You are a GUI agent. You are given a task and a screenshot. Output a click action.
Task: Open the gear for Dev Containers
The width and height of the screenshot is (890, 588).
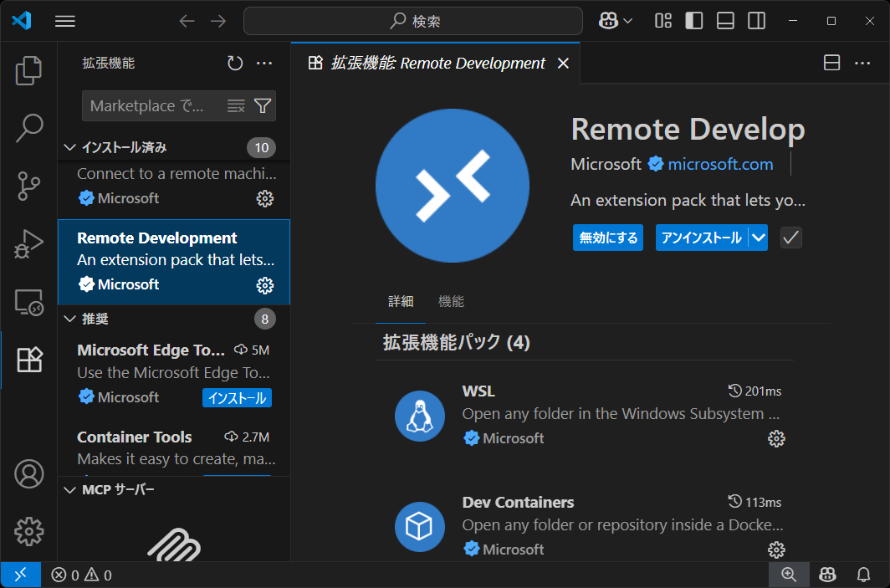coord(776,550)
